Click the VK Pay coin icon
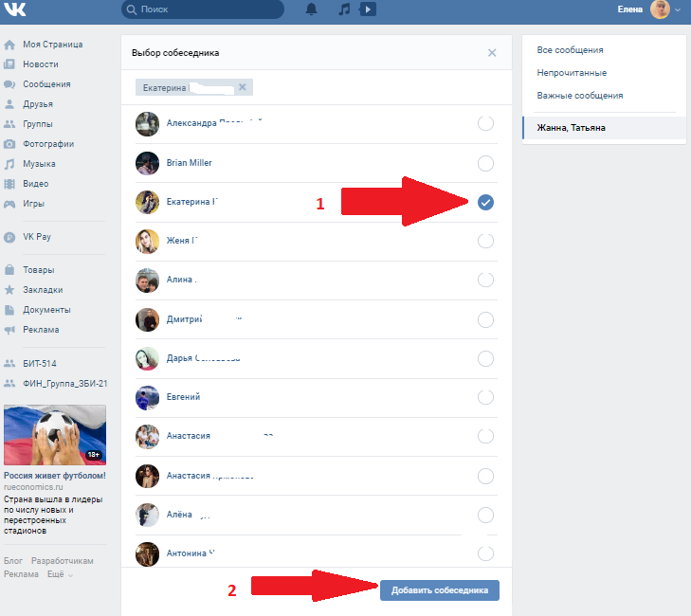This screenshot has height=616, width=691. tap(9, 237)
